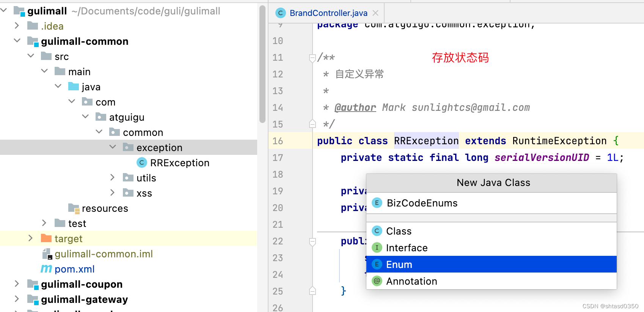Click the project tree vertical scrollbar
Viewport: 644px width, 312px height.
(262, 65)
